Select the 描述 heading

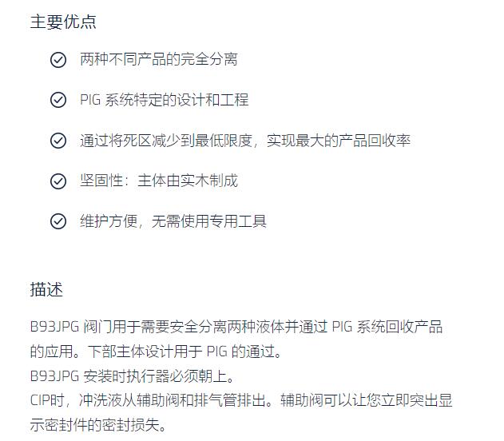point(46,289)
